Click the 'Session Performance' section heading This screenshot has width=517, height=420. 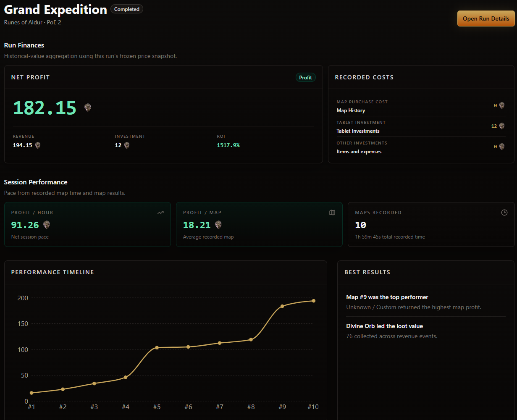[36, 182]
